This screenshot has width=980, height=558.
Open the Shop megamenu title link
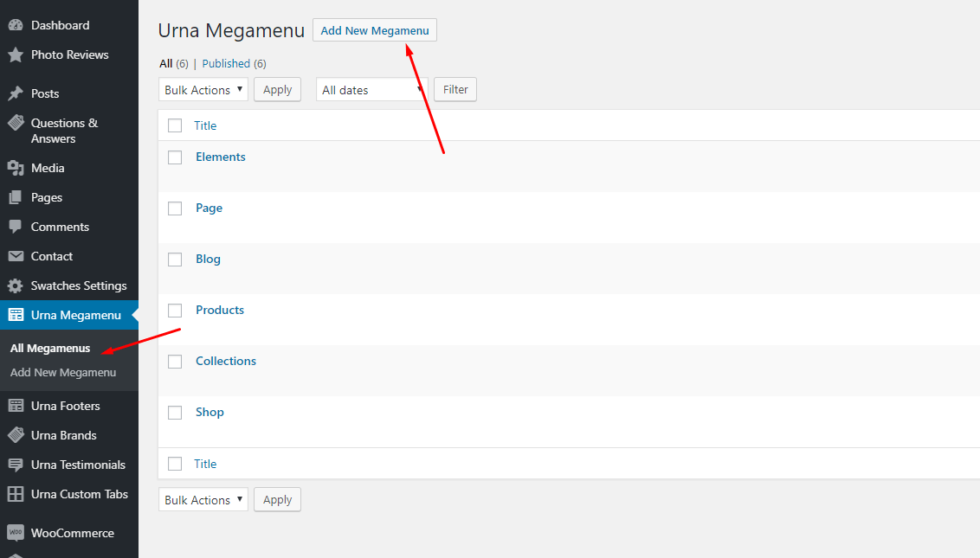(x=210, y=413)
